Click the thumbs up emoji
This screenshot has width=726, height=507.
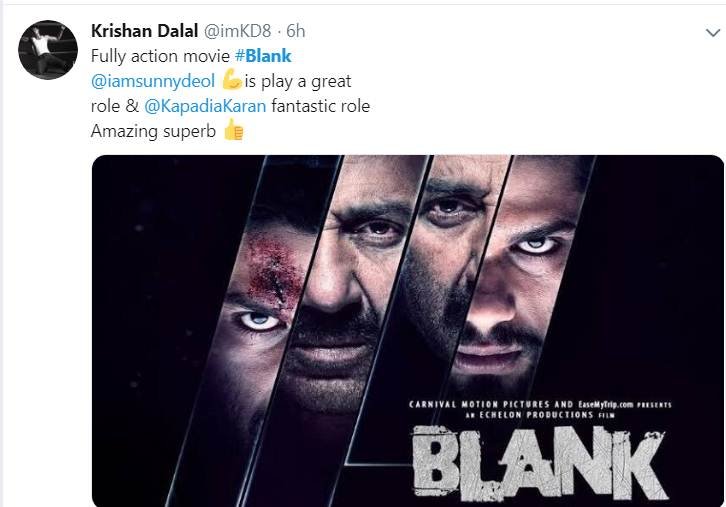coord(233,130)
